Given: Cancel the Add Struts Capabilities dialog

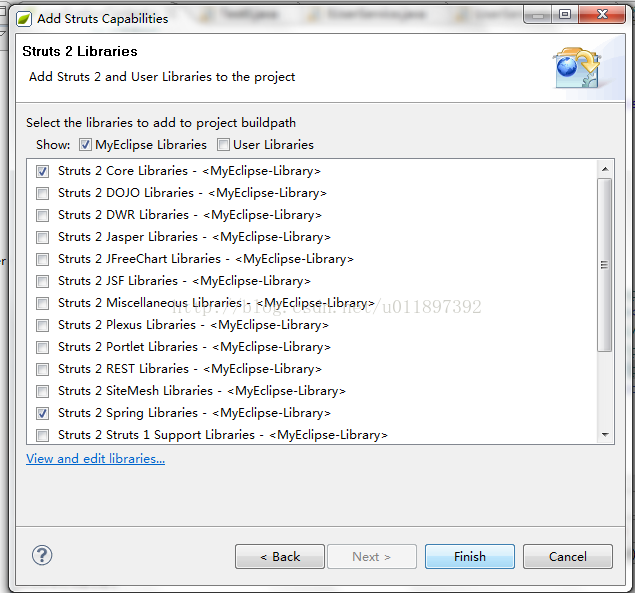Looking at the screenshot, I should 568,557.
